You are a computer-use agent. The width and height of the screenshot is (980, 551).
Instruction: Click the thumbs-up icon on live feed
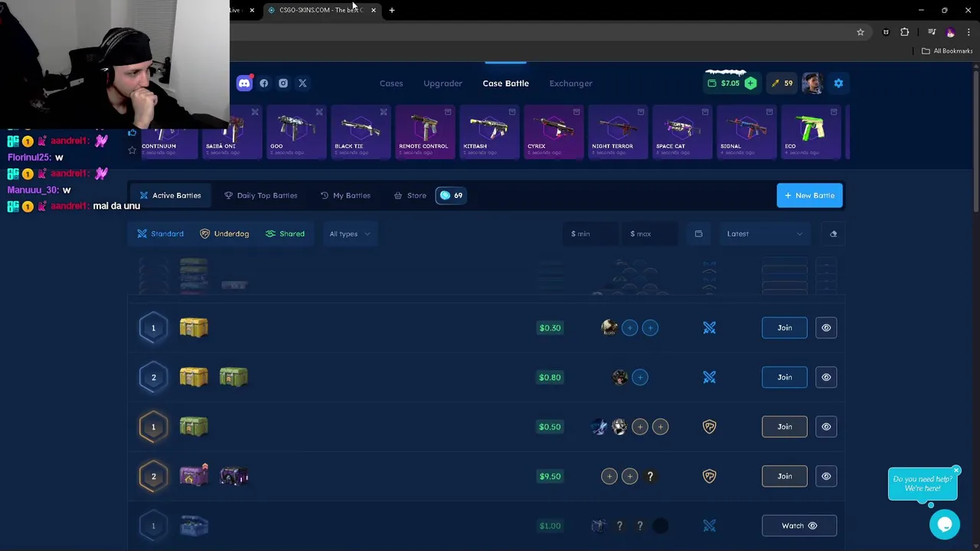point(132,133)
